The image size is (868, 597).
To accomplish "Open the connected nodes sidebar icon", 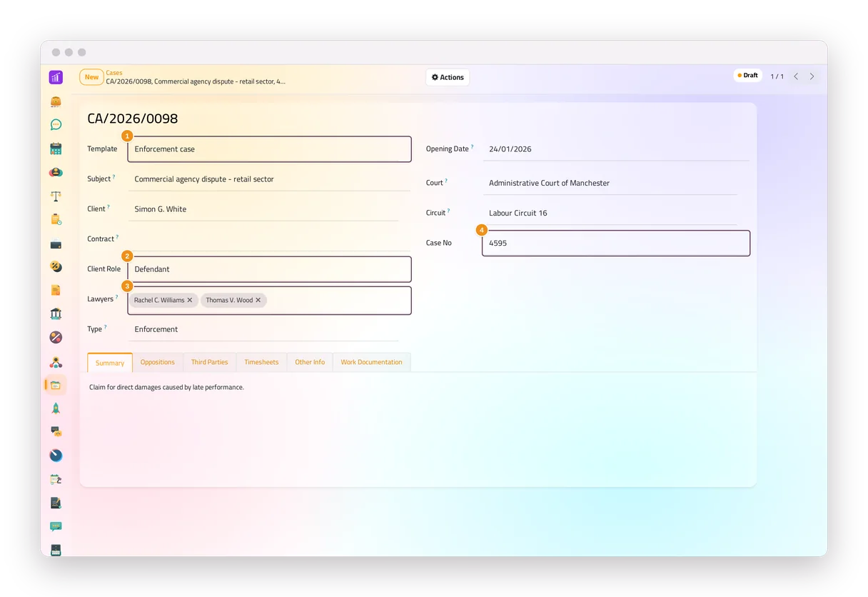I will tap(56, 361).
